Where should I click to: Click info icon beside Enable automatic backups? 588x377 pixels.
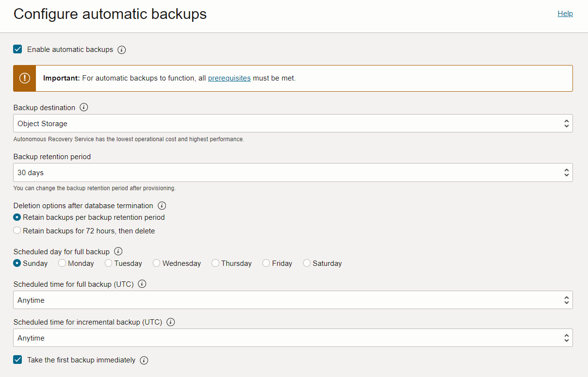(x=122, y=49)
